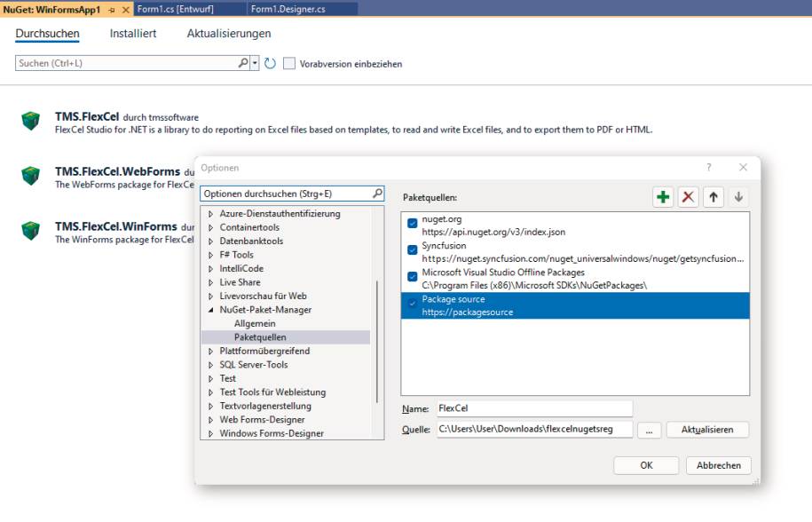Expand the IntelliCode node

[x=211, y=269]
